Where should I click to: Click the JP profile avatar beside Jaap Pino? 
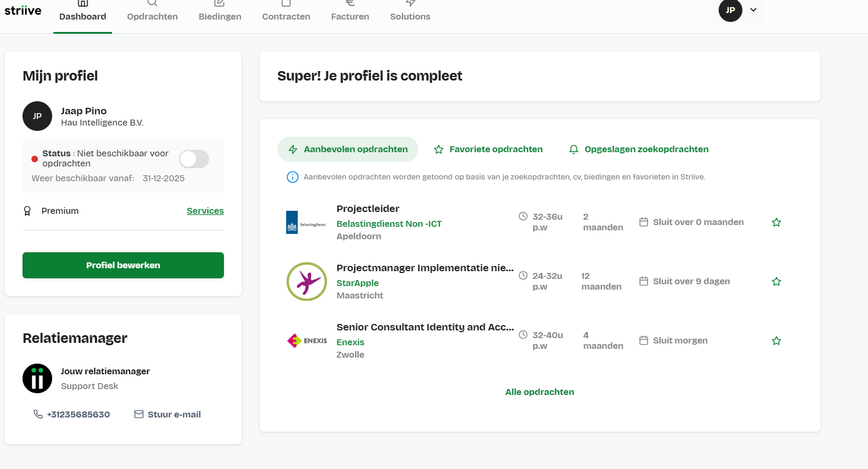point(37,116)
